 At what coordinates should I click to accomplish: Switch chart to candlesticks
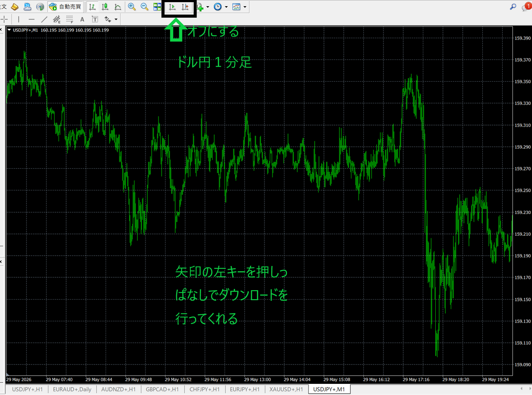[105, 7]
